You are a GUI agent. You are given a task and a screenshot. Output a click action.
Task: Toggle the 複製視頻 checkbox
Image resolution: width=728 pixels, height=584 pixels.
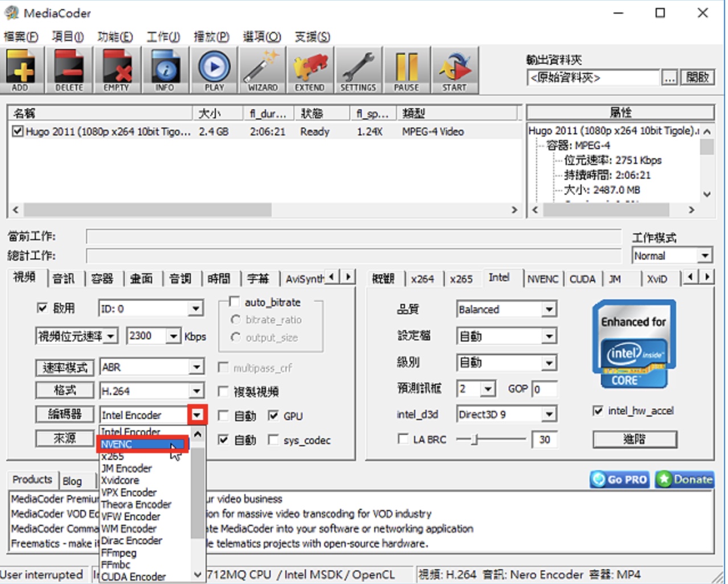click(223, 391)
